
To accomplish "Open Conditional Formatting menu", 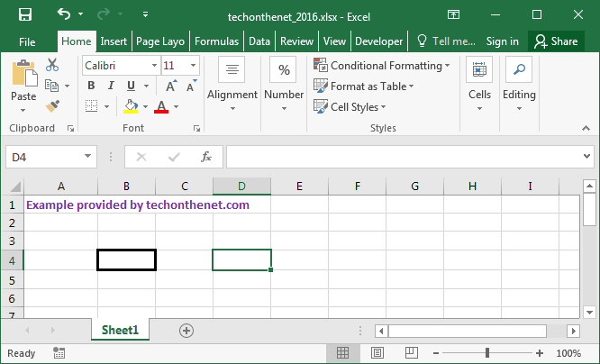I will (x=381, y=66).
